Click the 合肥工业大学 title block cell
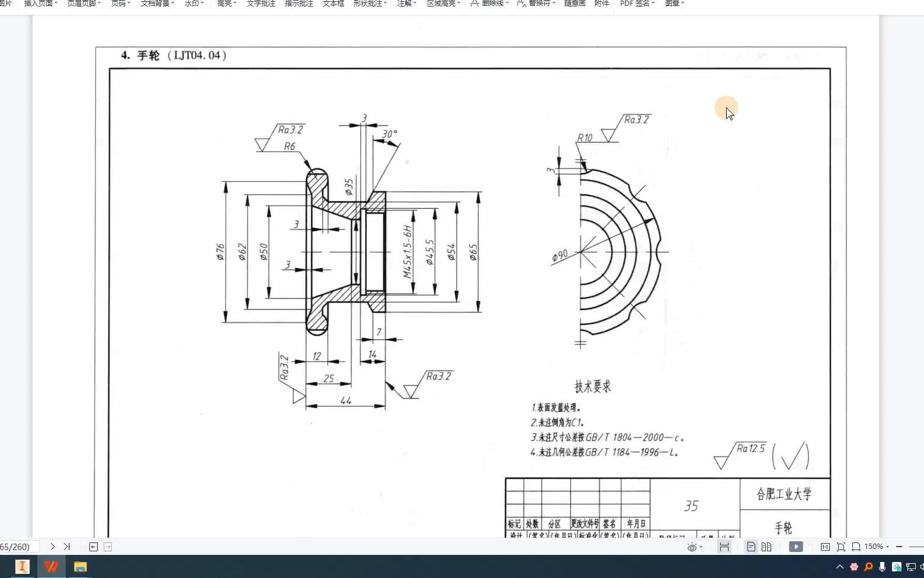Image resolution: width=924 pixels, height=578 pixels. click(x=784, y=494)
